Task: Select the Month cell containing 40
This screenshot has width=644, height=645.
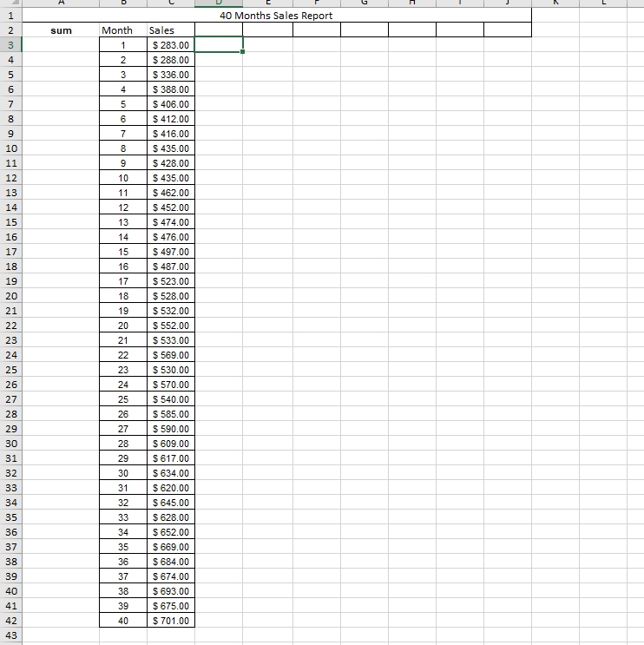Action: [123, 621]
